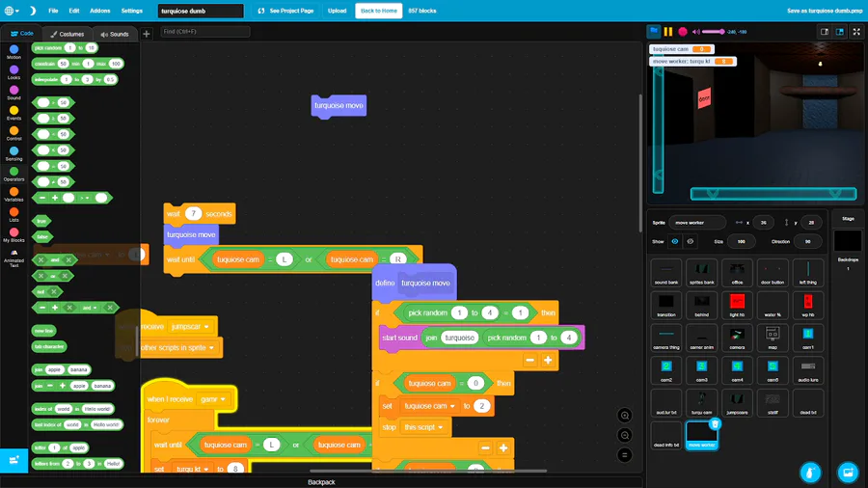Viewport: 868px width, 488px height.
Task: Enter fullscreen stage mode
Action: (856, 32)
